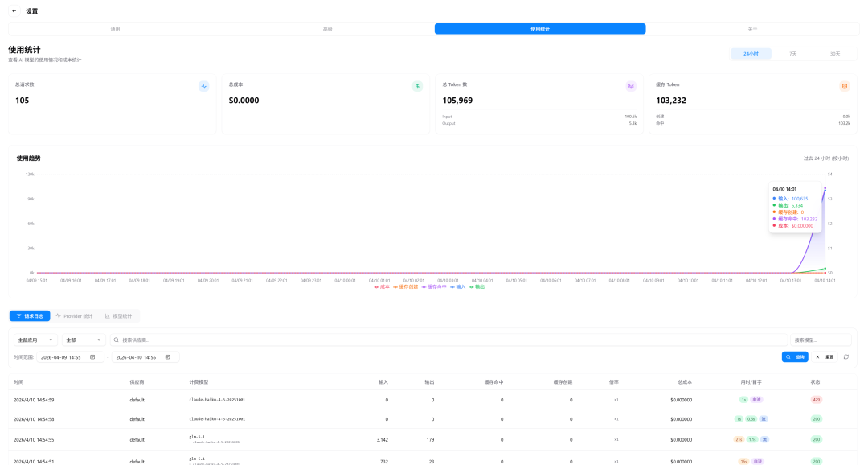Toggle the 缓存命中 legend series in chart
This screenshot has height=465, width=868.
(434, 286)
